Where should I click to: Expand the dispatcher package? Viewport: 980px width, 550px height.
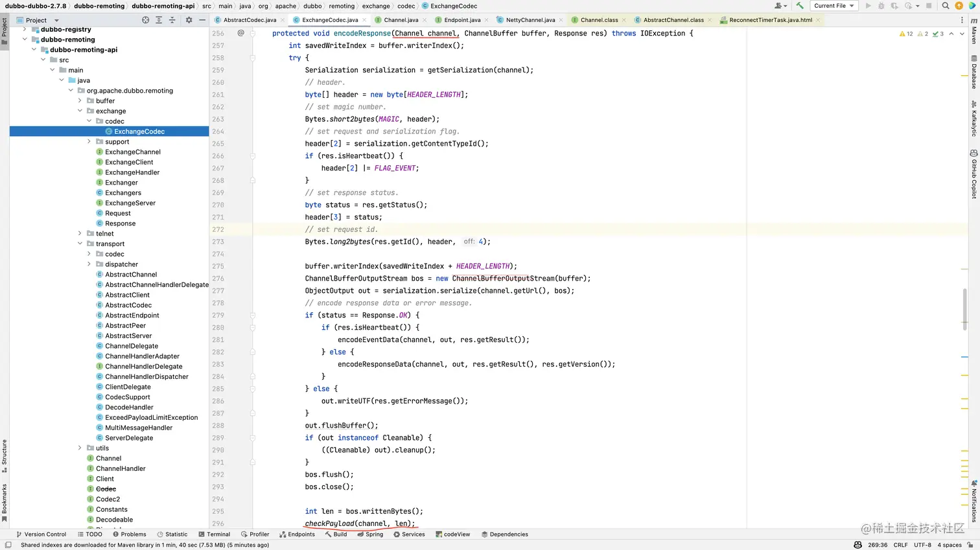pyautogui.click(x=89, y=264)
